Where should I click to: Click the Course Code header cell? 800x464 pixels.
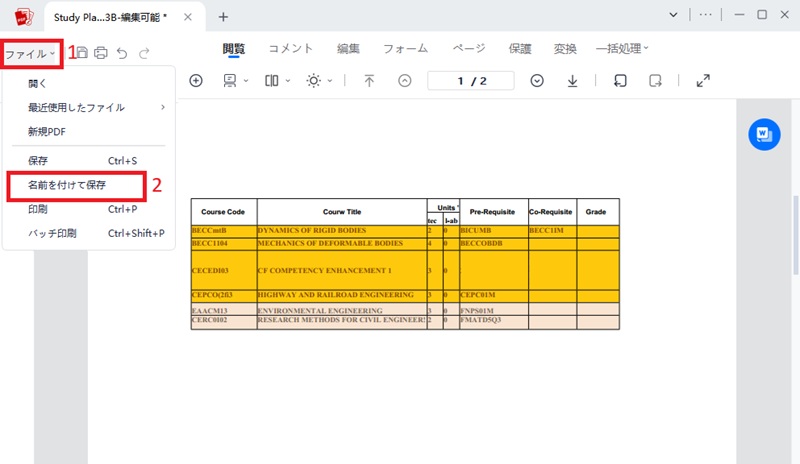(x=223, y=212)
